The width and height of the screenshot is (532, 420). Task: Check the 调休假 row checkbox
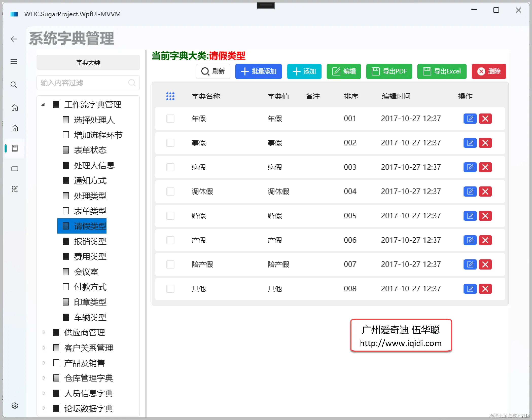click(x=170, y=192)
